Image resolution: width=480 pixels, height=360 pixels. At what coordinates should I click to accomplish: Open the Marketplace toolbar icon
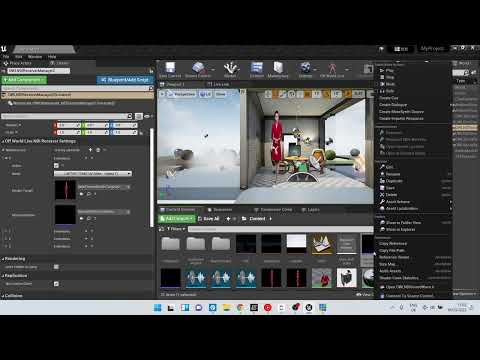(x=278, y=68)
